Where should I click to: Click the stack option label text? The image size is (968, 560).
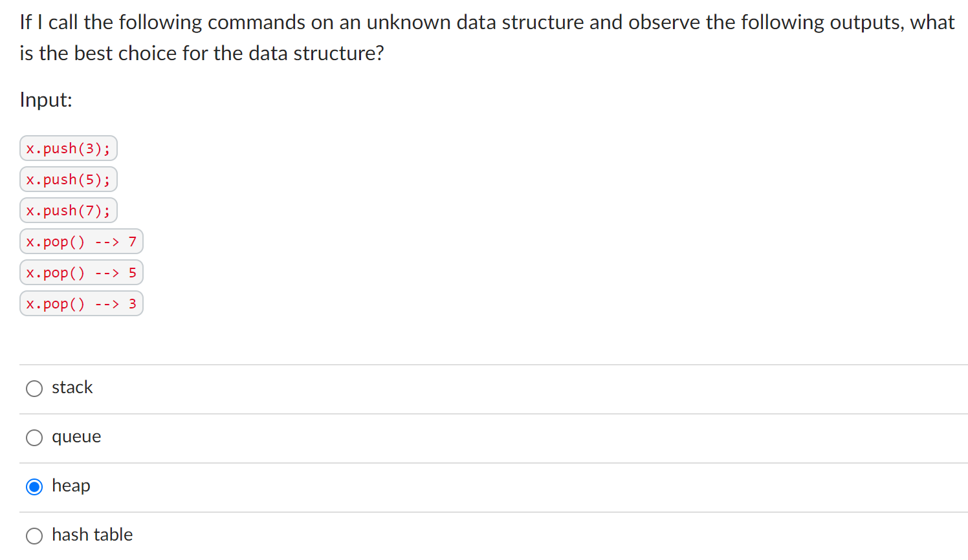click(72, 387)
